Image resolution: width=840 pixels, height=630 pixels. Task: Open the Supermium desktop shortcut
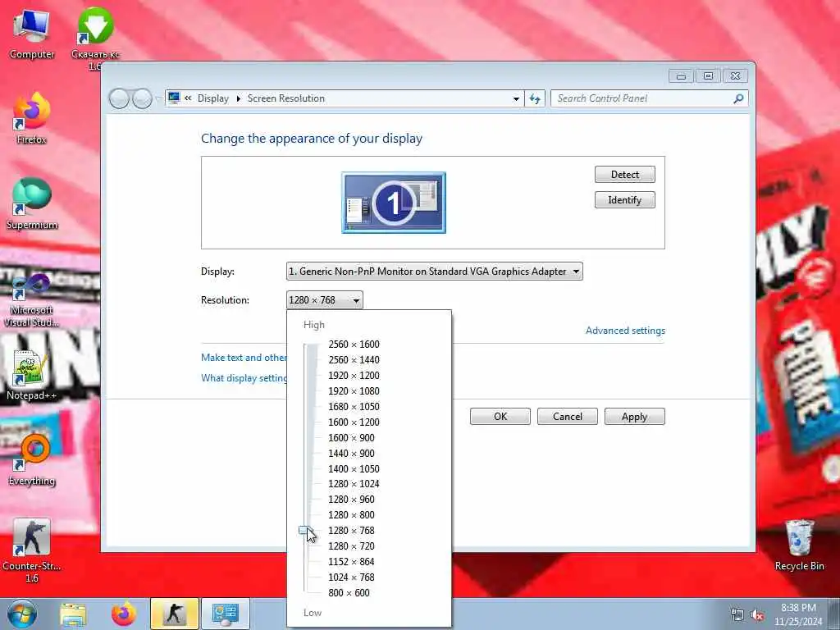32,204
